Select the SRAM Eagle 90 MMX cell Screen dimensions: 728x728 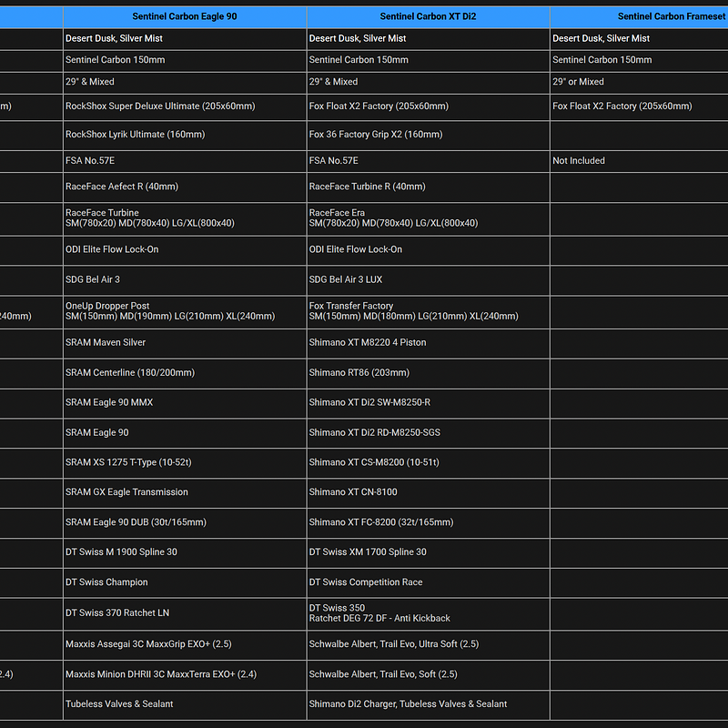tap(185, 403)
